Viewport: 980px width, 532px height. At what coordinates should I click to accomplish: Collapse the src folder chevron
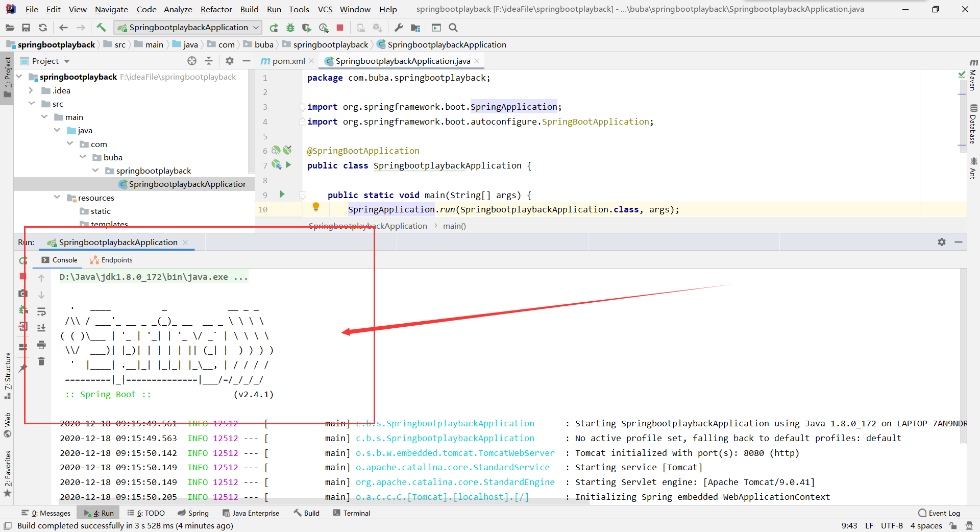coord(32,104)
